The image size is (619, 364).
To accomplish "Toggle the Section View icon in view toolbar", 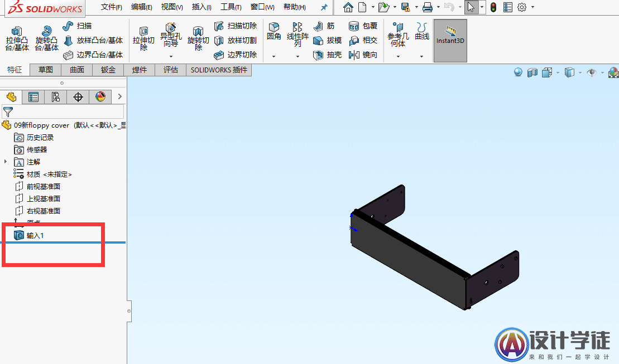I will (532, 72).
